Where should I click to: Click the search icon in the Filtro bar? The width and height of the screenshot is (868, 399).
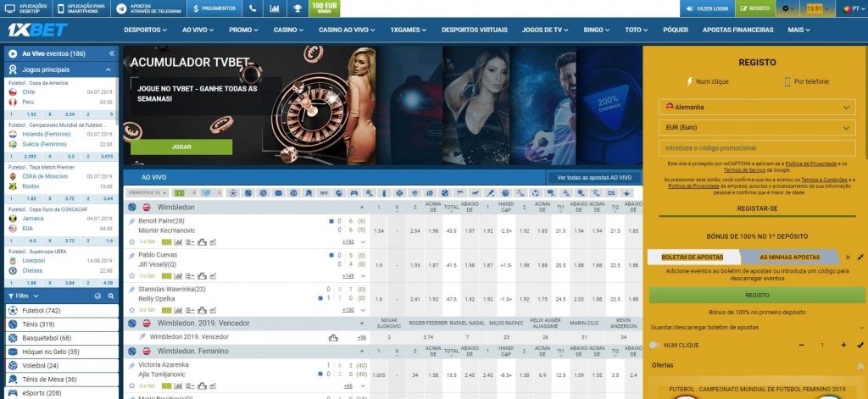[x=111, y=296]
